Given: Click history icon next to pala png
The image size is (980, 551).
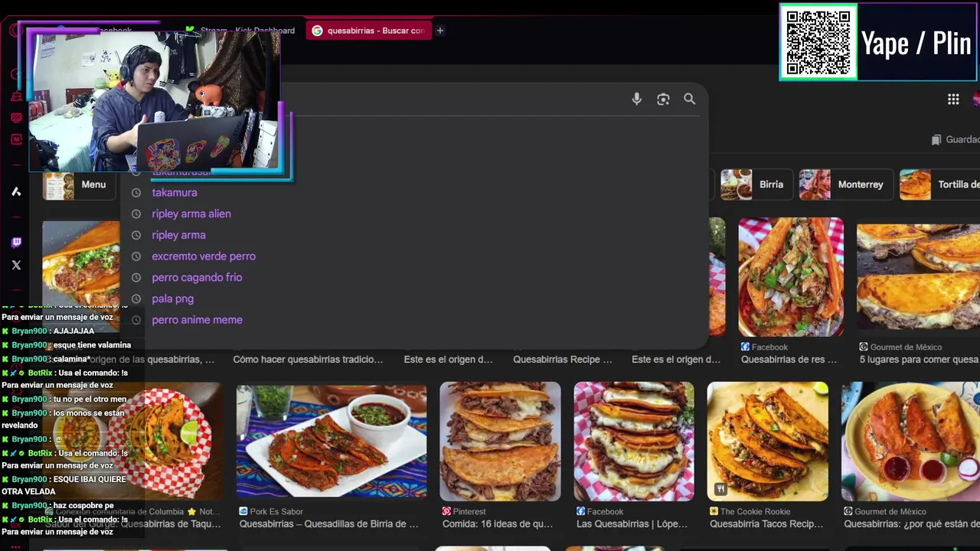Looking at the screenshot, I should (x=136, y=299).
